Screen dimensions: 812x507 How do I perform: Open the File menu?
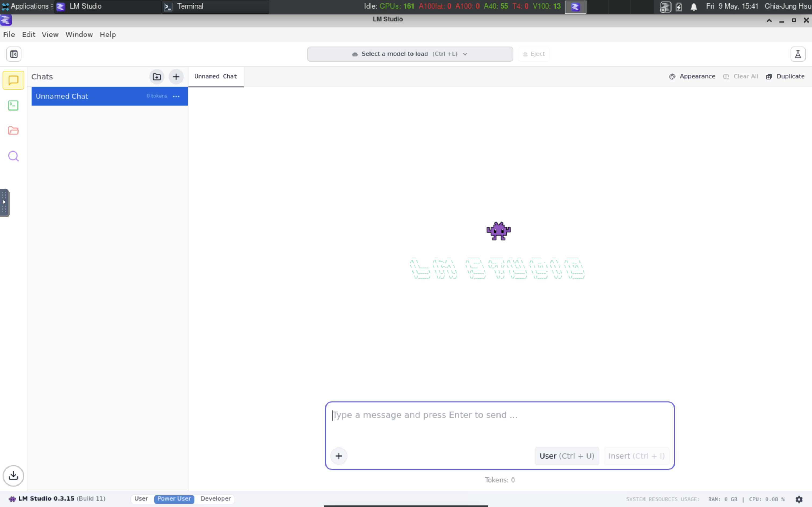coord(9,34)
